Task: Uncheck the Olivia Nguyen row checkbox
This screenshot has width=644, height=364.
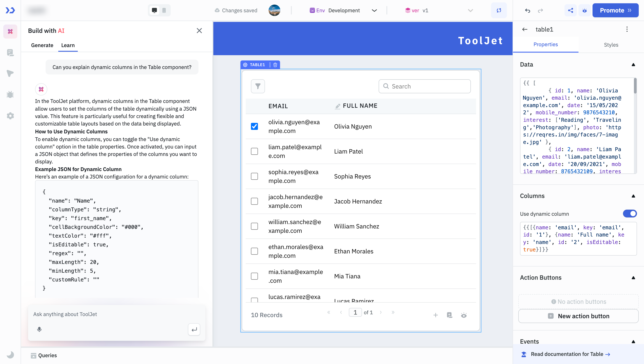Action: [255, 126]
